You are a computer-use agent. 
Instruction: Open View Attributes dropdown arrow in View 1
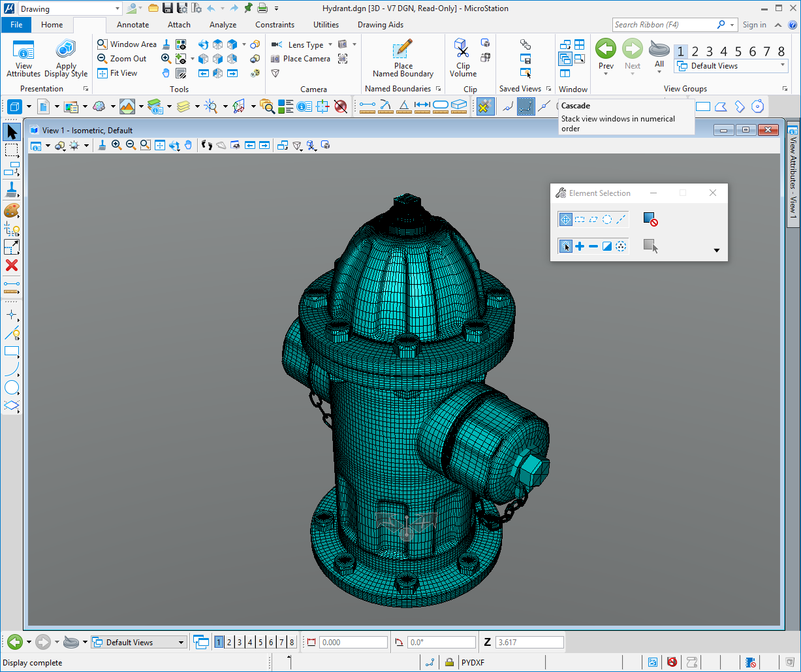[x=48, y=146]
